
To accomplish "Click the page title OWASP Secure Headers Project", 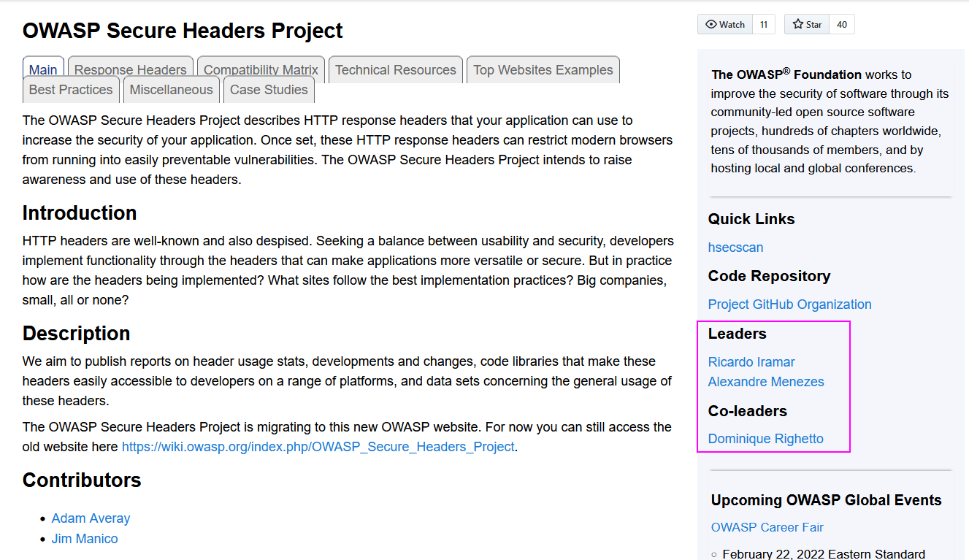I will tap(183, 31).
